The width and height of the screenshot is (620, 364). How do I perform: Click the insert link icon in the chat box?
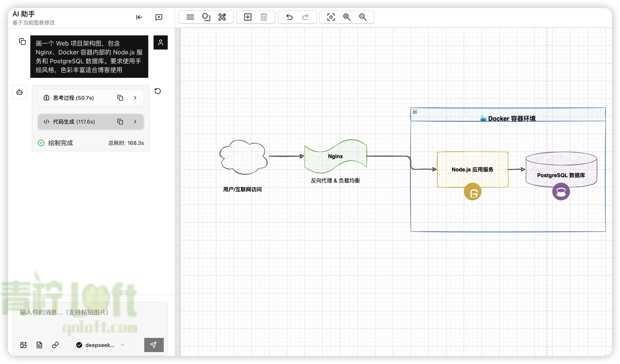(55, 345)
